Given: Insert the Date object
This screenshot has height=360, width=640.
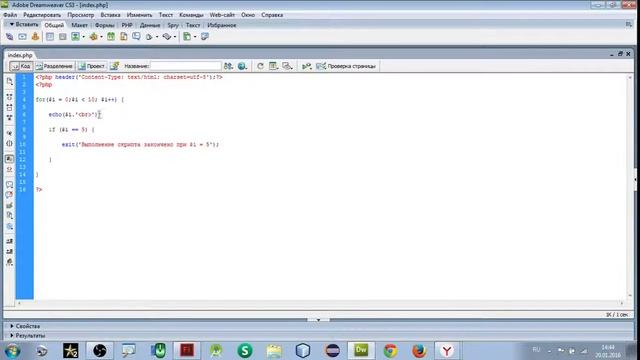Looking at the screenshot, I should pyautogui.click(x=111, y=37).
